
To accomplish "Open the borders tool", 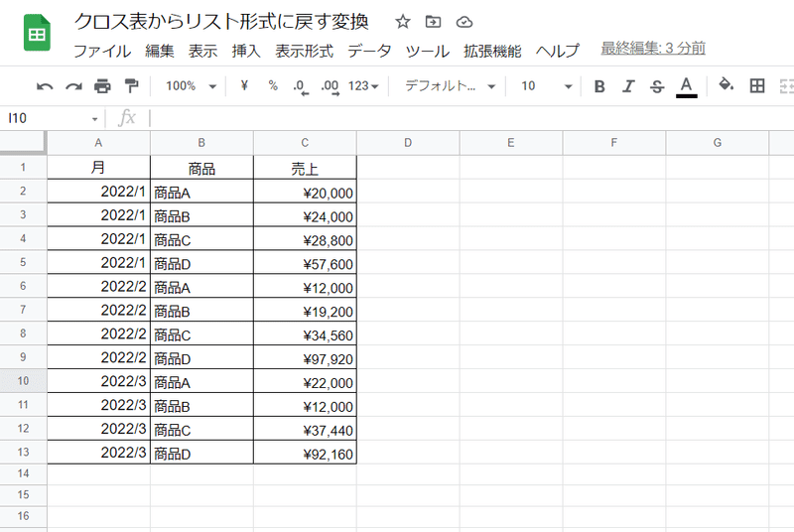I will point(757,85).
